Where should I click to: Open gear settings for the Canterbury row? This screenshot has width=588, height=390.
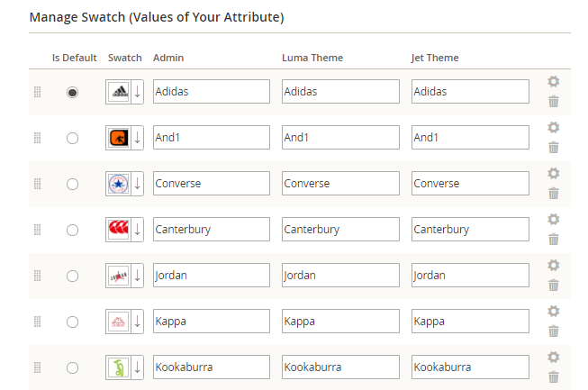click(554, 219)
